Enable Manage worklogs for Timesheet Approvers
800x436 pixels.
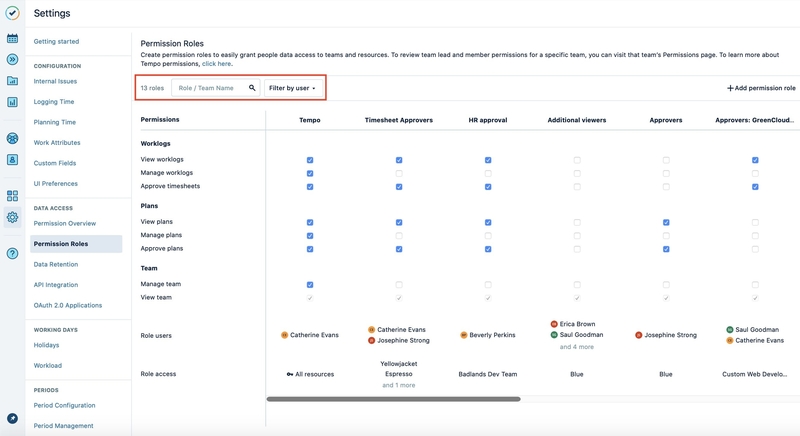click(x=399, y=173)
